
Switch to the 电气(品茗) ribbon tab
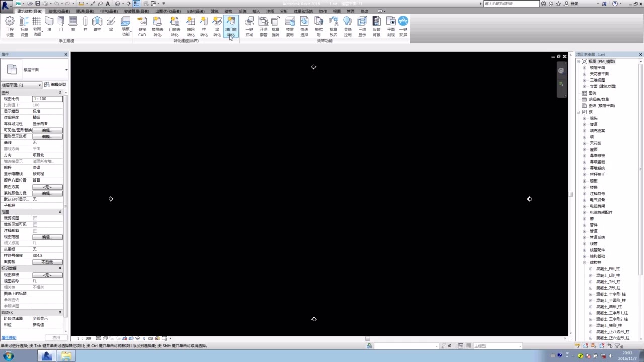[x=109, y=11]
